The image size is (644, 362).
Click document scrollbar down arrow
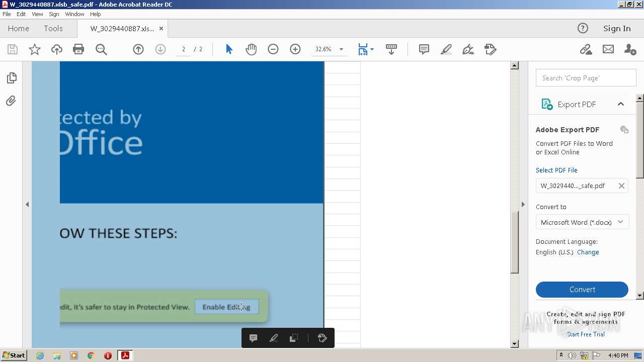click(514, 344)
